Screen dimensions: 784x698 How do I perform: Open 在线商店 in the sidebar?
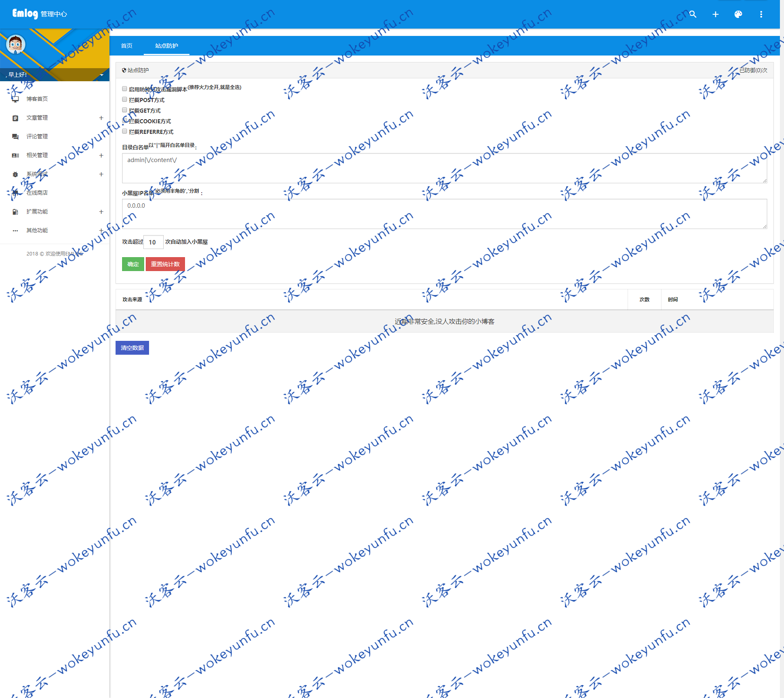[37, 193]
